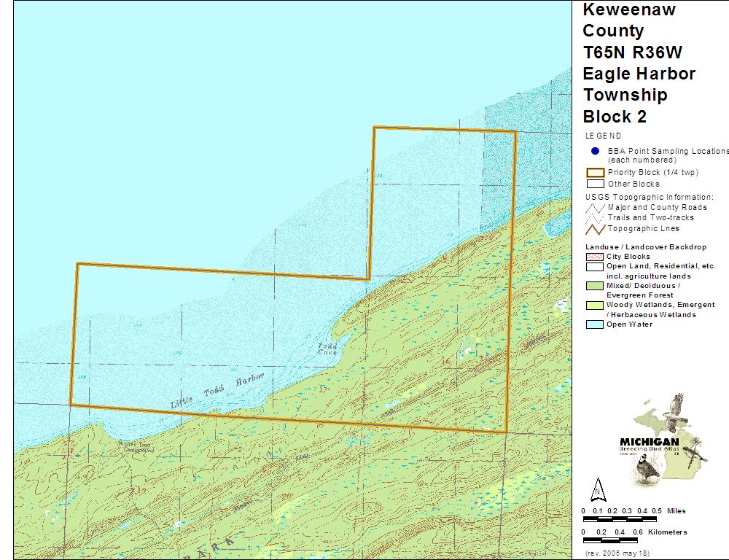
Task: Click the orange Priority Block legend box
Action: point(595,173)
